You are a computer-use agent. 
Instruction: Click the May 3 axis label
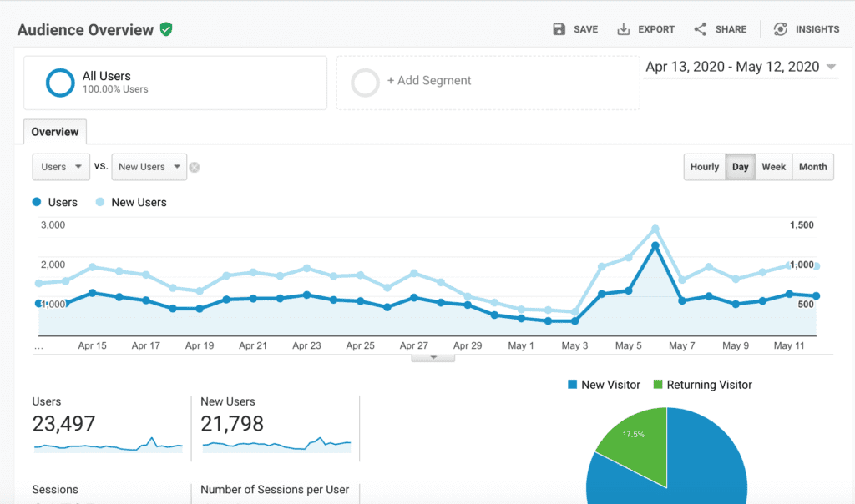(574, 346)
